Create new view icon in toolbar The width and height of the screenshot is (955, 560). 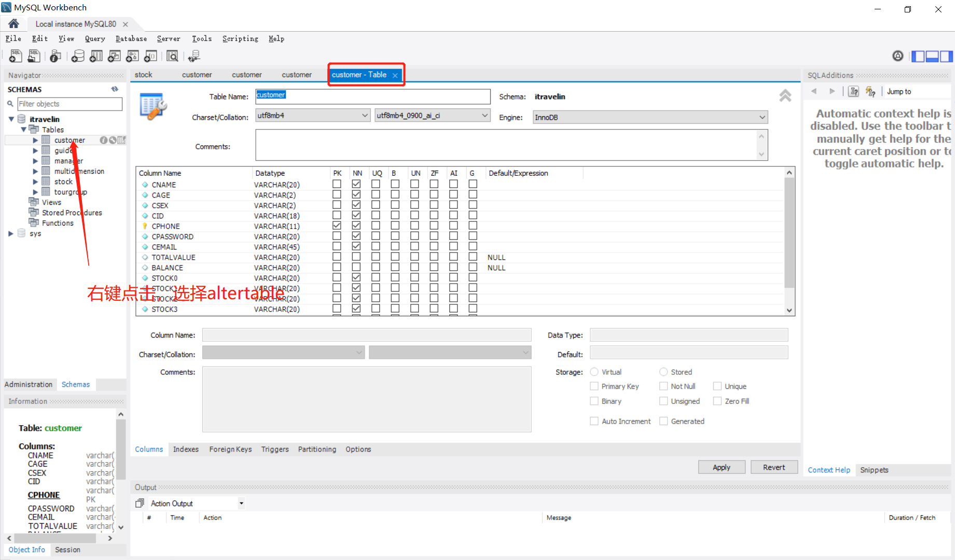[x=114, y=56]
